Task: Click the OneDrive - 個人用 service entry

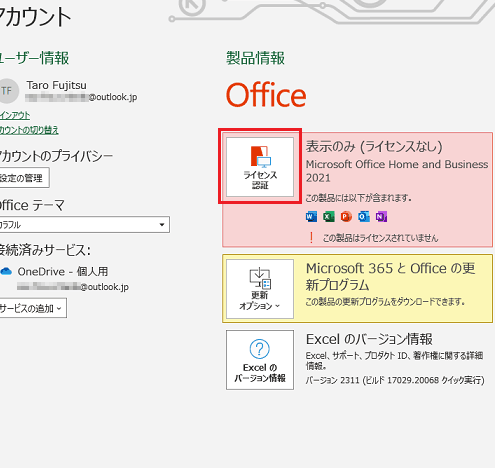Action: [63, 272]
